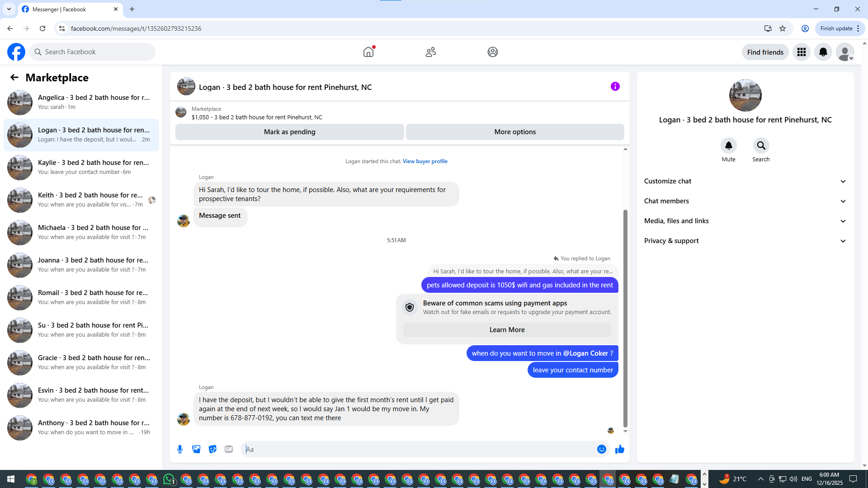Open the large listing thumbnail in right panel

(745, 95)
